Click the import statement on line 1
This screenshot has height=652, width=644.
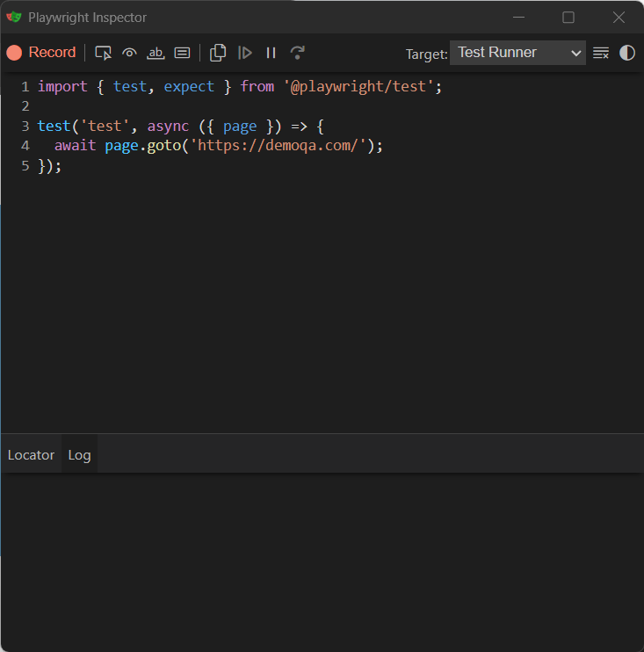coord(240,86)
